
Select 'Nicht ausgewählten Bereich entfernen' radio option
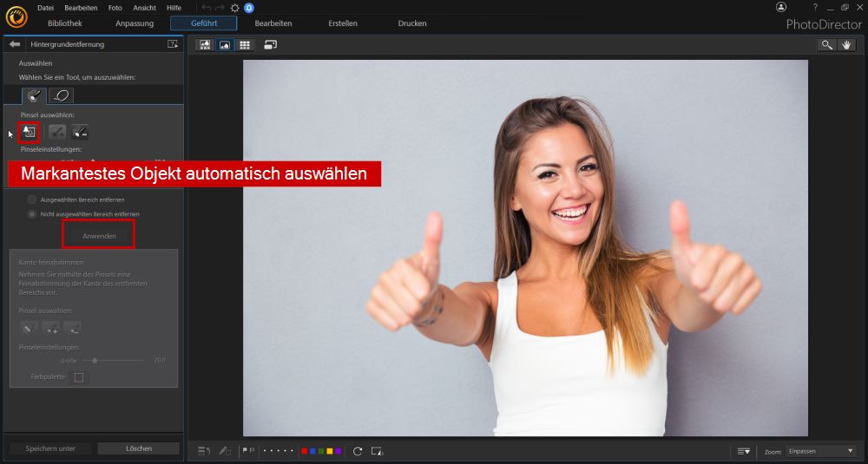32,213
